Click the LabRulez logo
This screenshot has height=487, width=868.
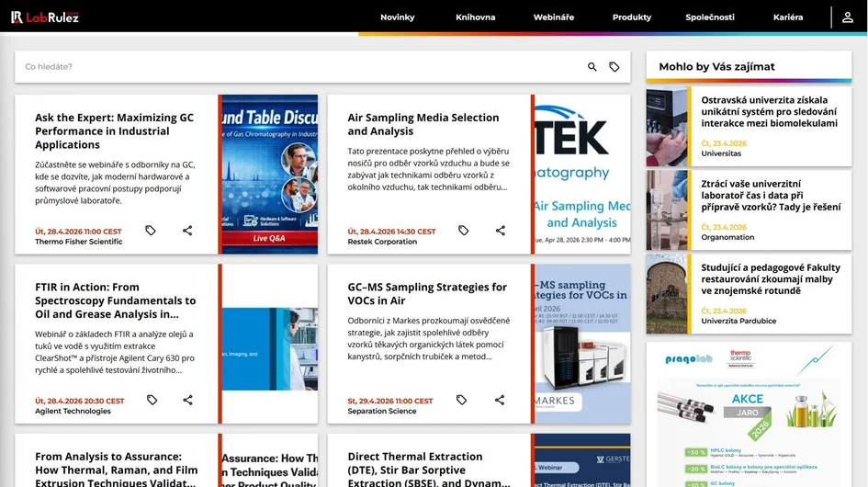[44, 17]
